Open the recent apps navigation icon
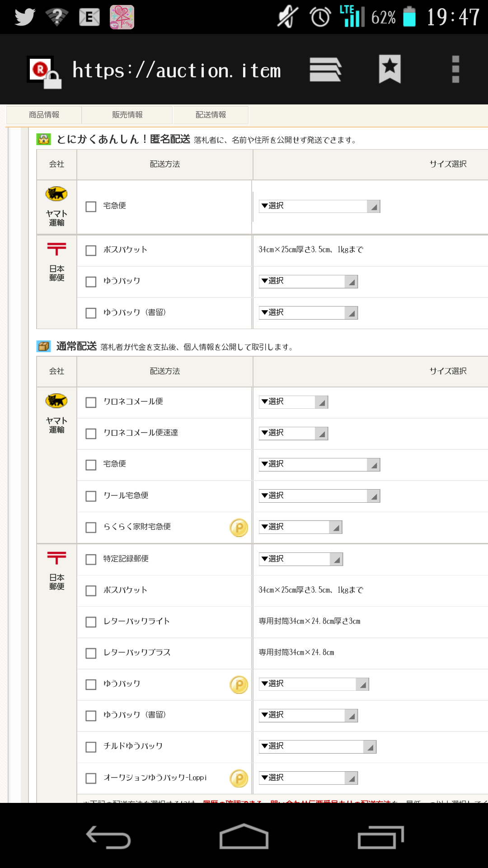This screenshot has height=868, width=488. point(380,837)
